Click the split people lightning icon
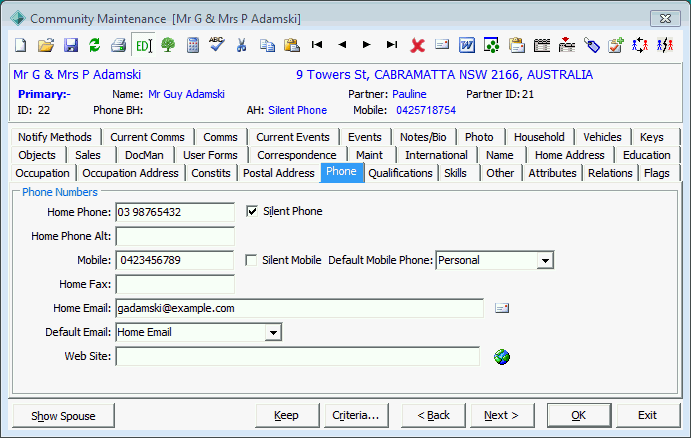The height and width of the screenshot is (438, 691). [665, 45]
